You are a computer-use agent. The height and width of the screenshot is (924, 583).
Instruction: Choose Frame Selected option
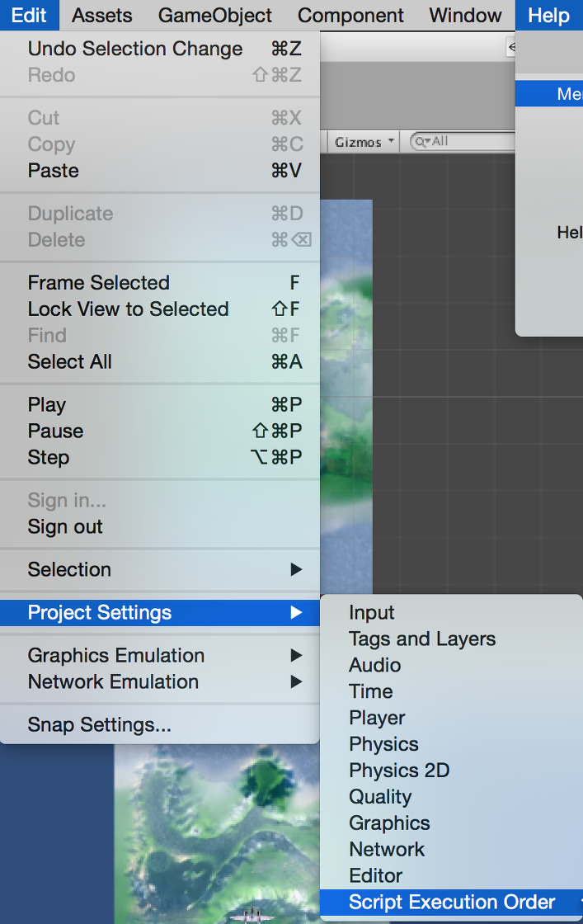(99, 283)
